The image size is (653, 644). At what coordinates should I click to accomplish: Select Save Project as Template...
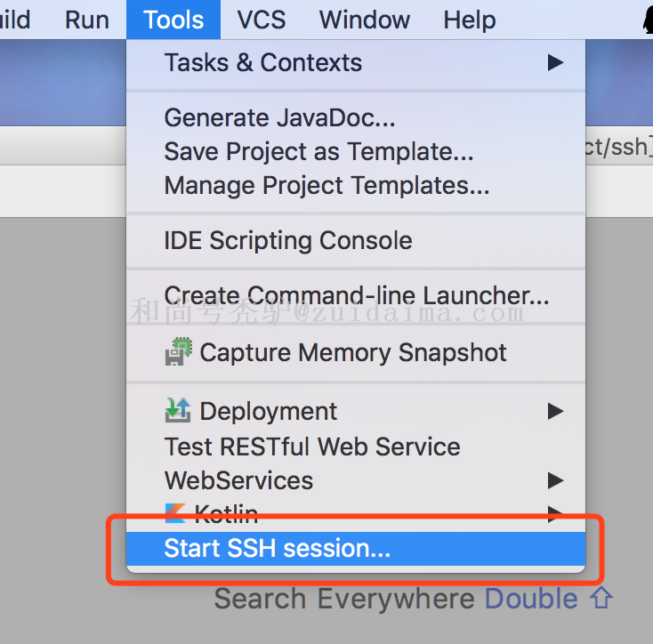318,151
